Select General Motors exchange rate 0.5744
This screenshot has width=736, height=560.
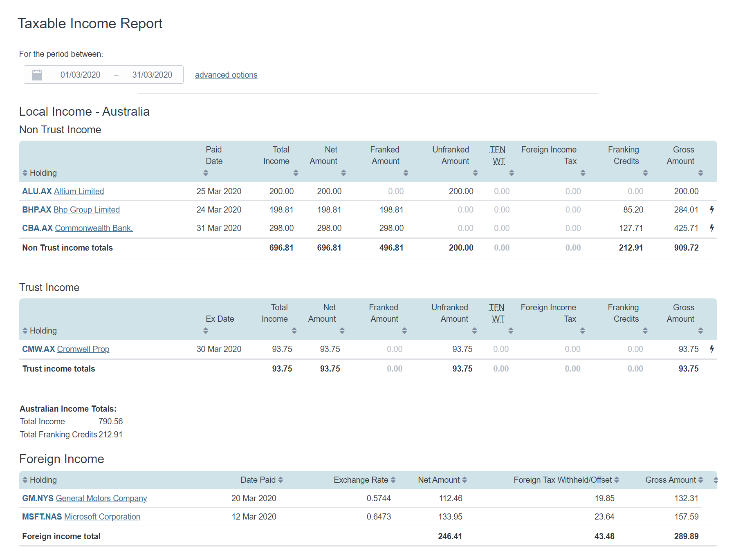pos(379,498)
